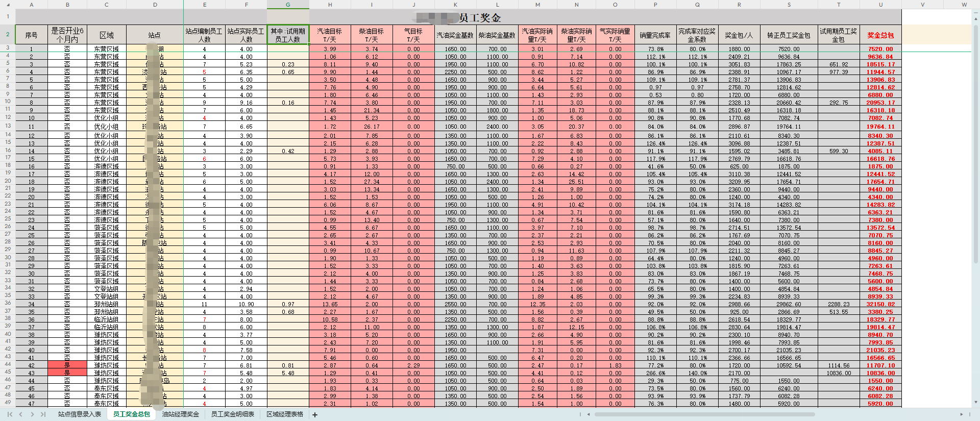Image resolution: width=980 pixels, height=421 pixels.
Task: Select row 2 via its row number
Action: coord(8,35)
